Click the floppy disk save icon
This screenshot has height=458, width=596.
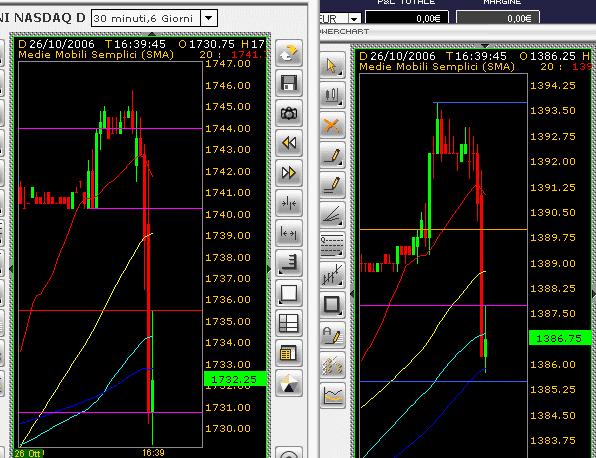pyautogui.click(x=288, y=83)
